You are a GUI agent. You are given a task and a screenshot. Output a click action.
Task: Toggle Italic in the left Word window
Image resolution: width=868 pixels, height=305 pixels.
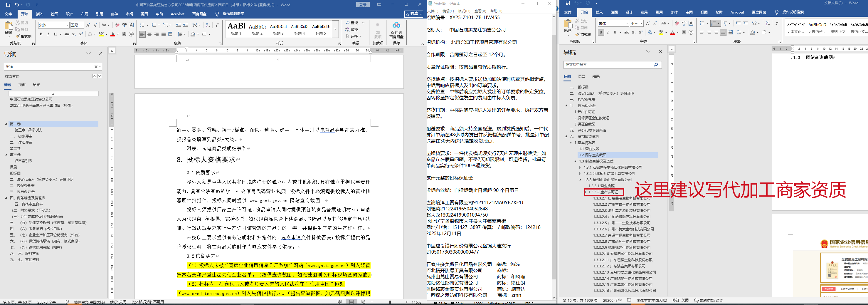48,34
